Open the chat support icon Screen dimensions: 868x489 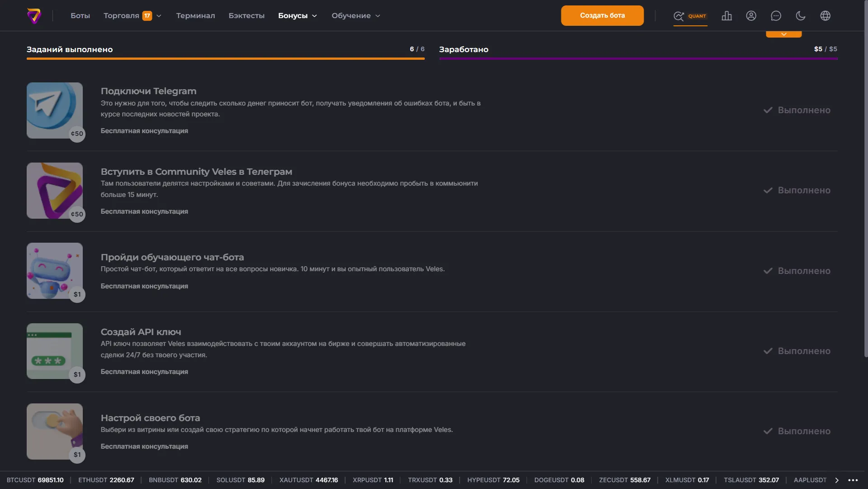point(776,16)
